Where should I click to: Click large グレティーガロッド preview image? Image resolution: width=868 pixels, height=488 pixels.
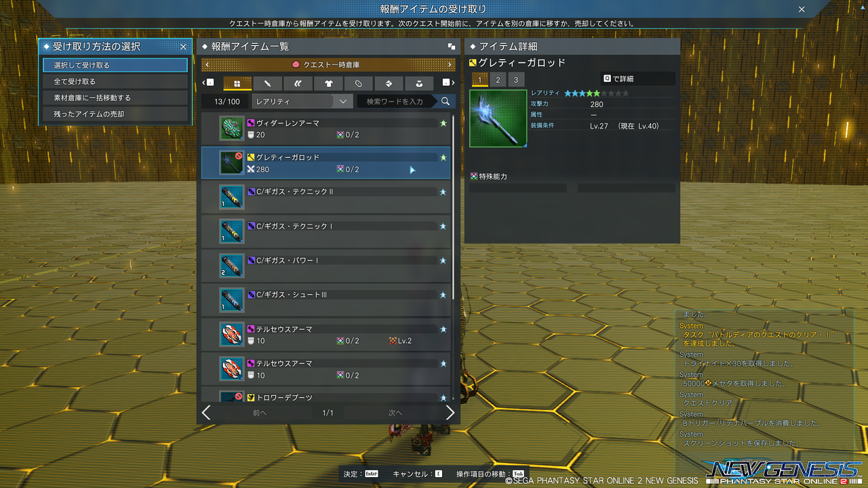coord(498,119)
